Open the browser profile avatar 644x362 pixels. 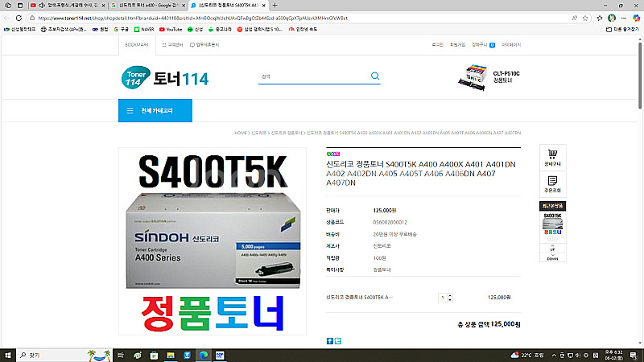612,18
